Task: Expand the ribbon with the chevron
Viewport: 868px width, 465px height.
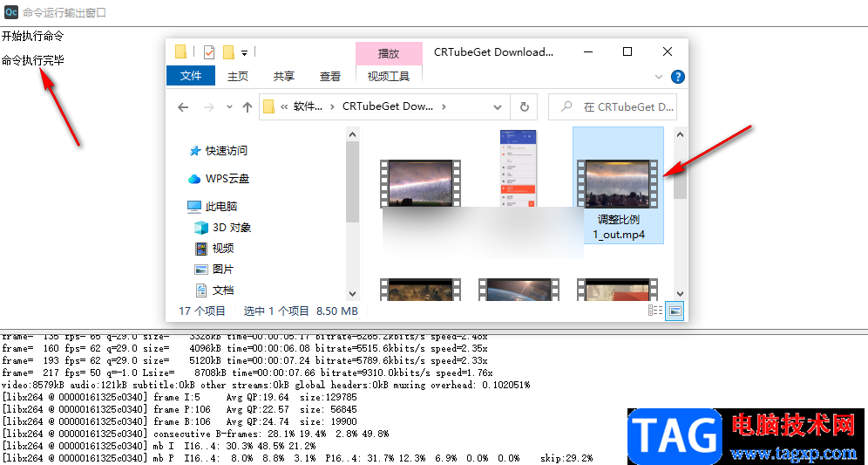Action: [659, 77]
